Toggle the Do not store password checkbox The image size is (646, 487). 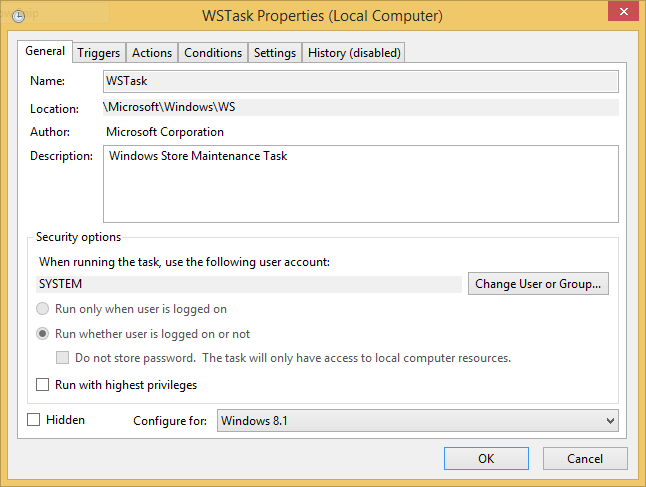[x=63, y=358]
